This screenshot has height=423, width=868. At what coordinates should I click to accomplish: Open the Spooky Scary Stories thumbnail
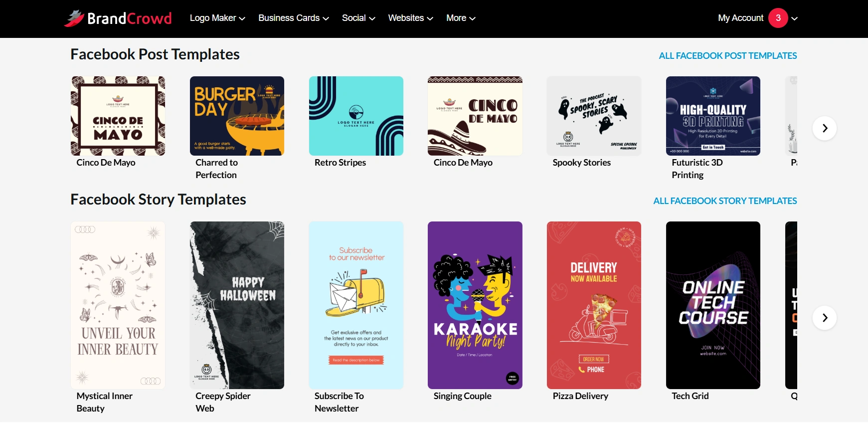pyautogui.click(x=594, y=116)
